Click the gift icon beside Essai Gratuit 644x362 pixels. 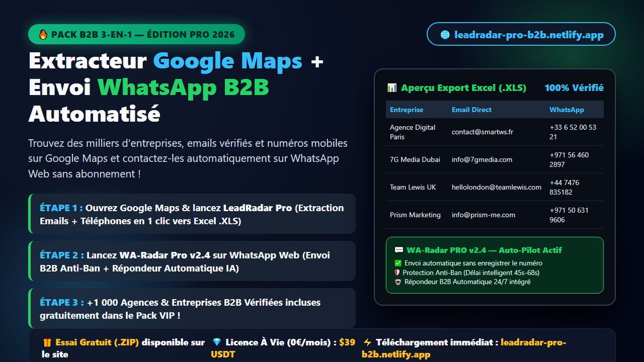pyautogui.click(x=48, y=343)
